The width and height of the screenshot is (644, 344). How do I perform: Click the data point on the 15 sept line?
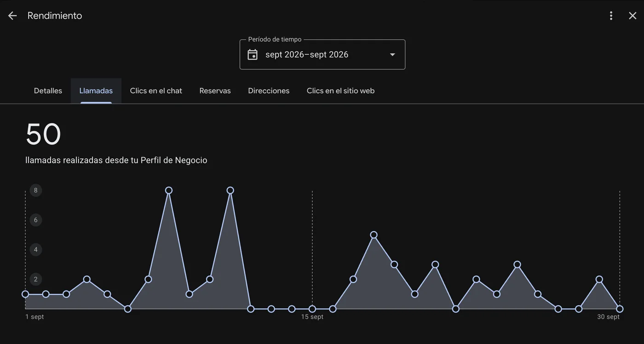(x=312, y=309)
